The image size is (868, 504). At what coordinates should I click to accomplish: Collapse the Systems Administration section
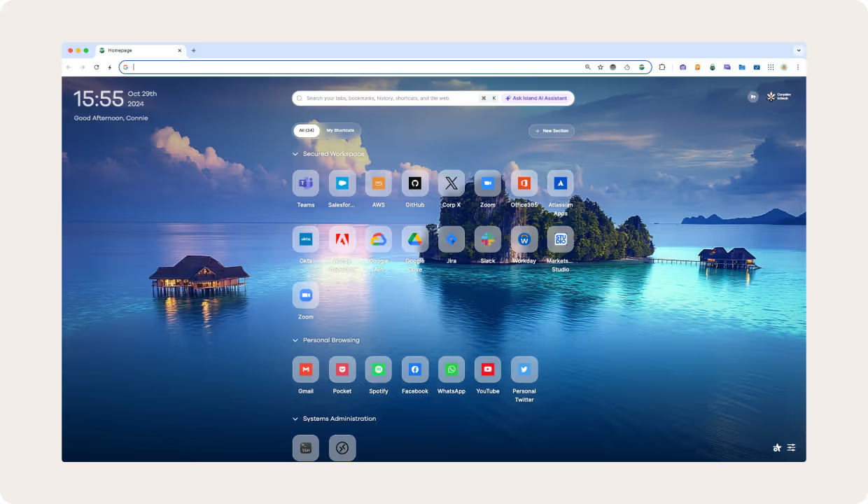coord(295,419)
